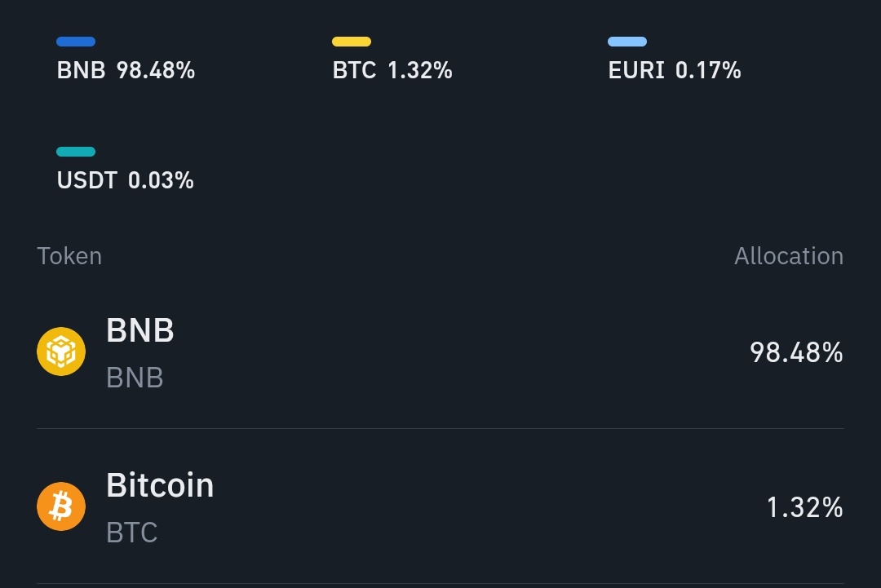
Task: Select the yellow BTC legend swatch
Action: tap(352, 42)
